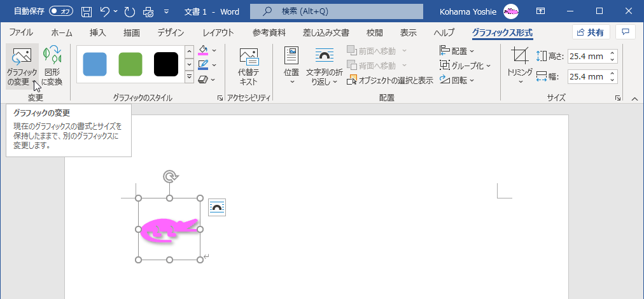Open the undo history dropdown
Viewport: 644px width, 299px height.
tap(115, 11)
